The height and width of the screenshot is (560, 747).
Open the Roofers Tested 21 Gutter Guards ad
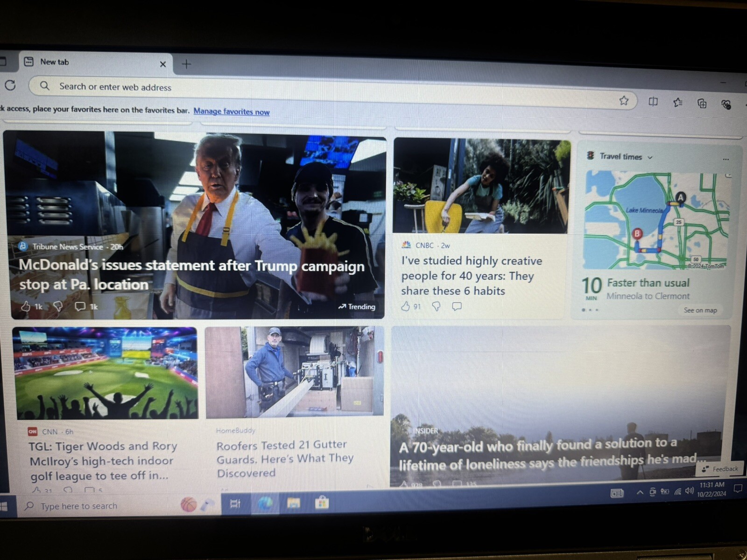[x=285, y=458]
